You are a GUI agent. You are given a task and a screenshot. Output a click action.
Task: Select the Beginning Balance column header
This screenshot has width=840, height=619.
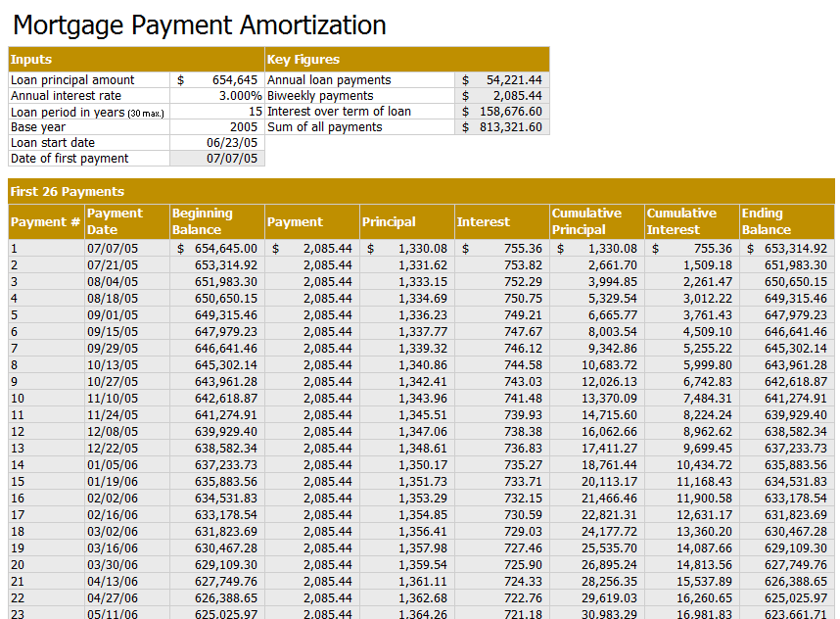[x=217, y=221]
